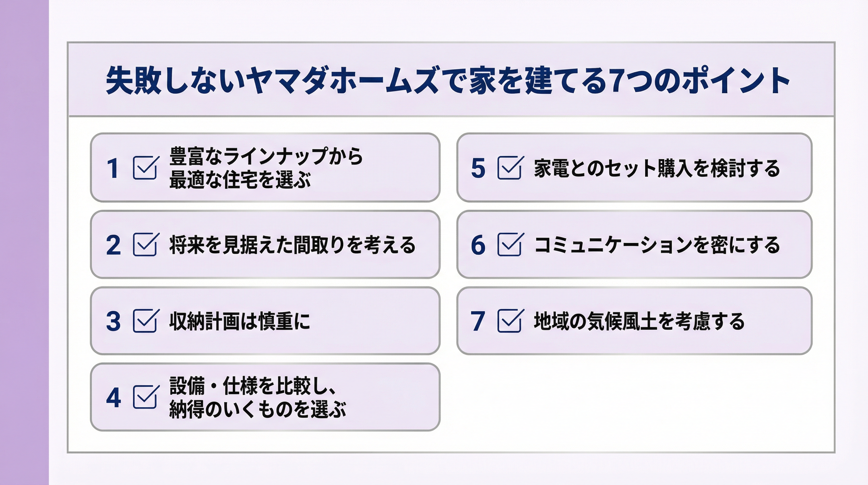Select the number 5 point marker
Screen dimensions: 868x485
(478, 169)
